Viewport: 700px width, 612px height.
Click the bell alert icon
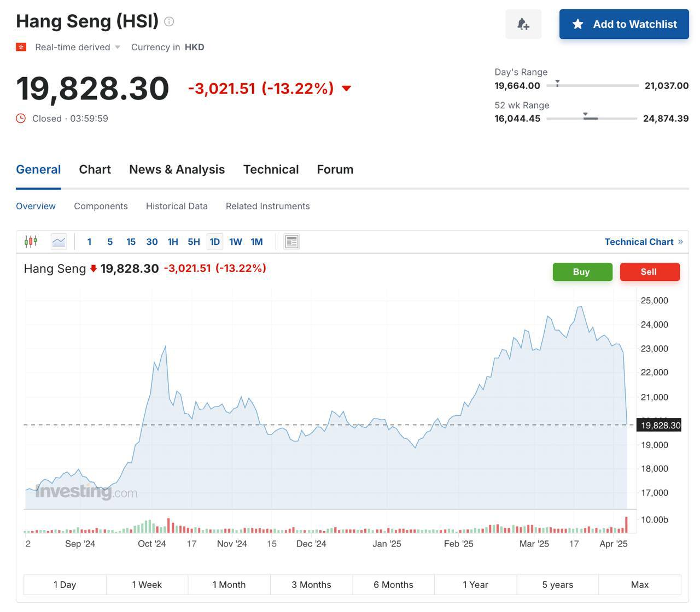pyautogui.click(x=523, y=24)
